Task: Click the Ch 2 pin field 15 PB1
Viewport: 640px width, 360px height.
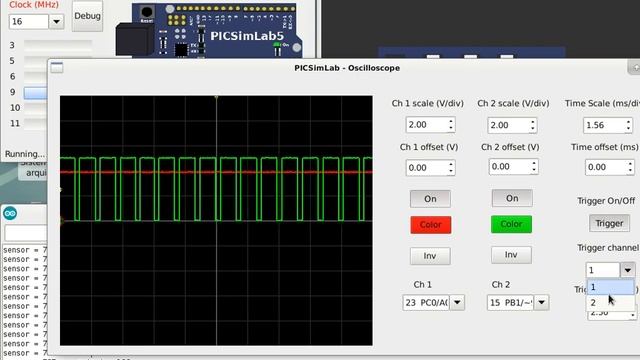Action: point(511,302)
